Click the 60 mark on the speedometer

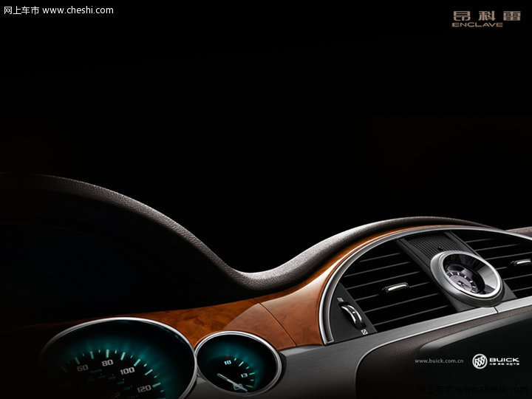82,367
